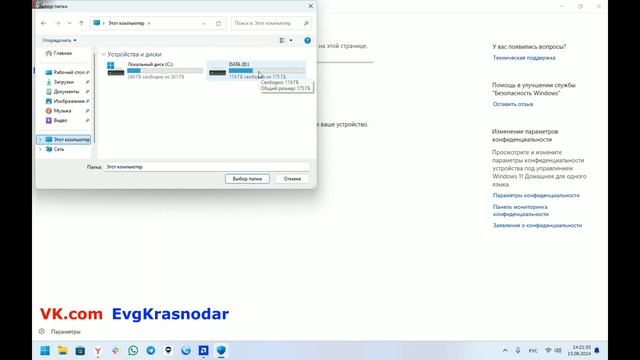640x360 pixels.
Task: Click the forward navigation arrow in dialog
Action: tap(58, 23)
